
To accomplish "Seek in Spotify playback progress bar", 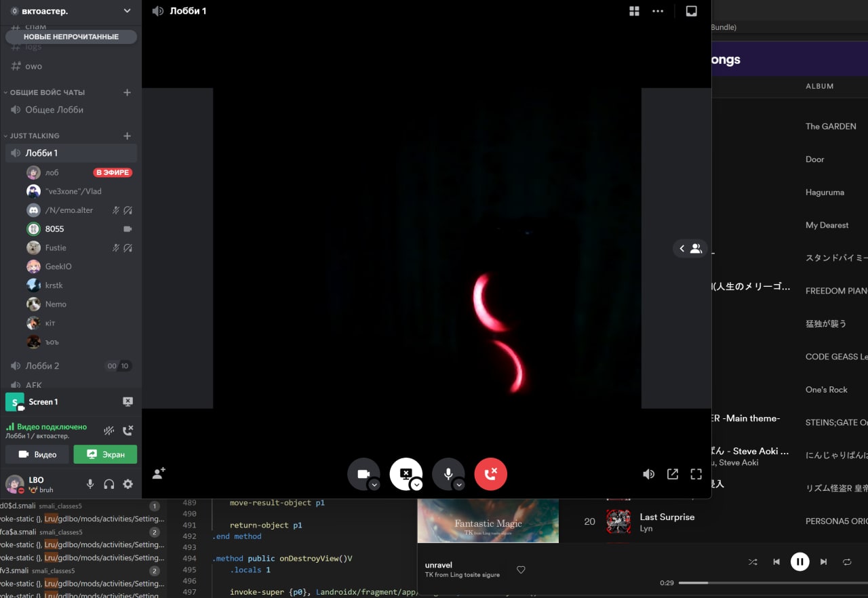I will coord(773,582).
